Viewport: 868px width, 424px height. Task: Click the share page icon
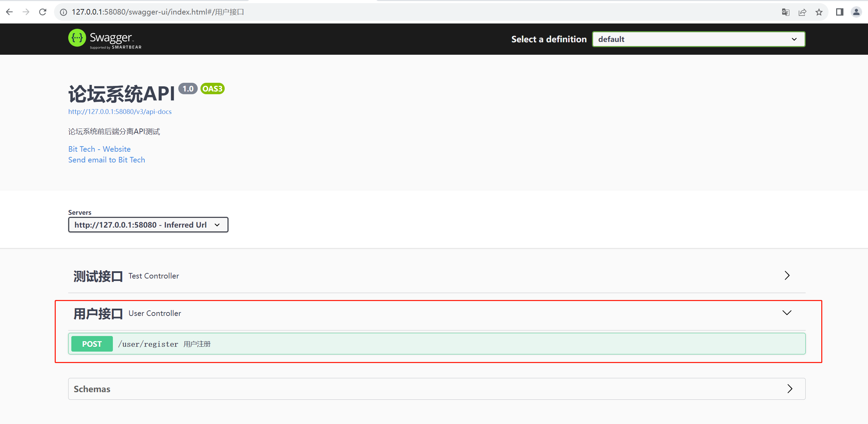pos(802,12)
